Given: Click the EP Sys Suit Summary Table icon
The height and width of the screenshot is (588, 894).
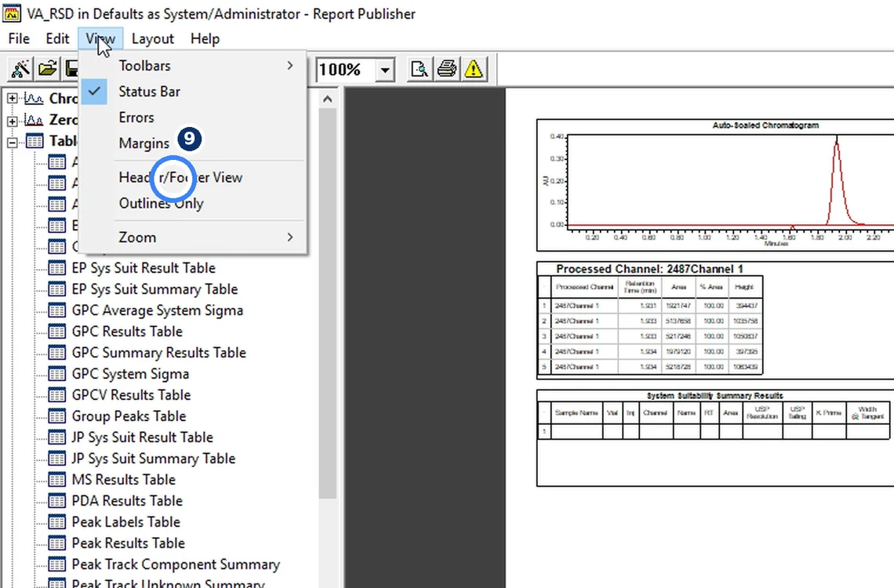Looking at the screenshot, I should click(x=56, y=289).
